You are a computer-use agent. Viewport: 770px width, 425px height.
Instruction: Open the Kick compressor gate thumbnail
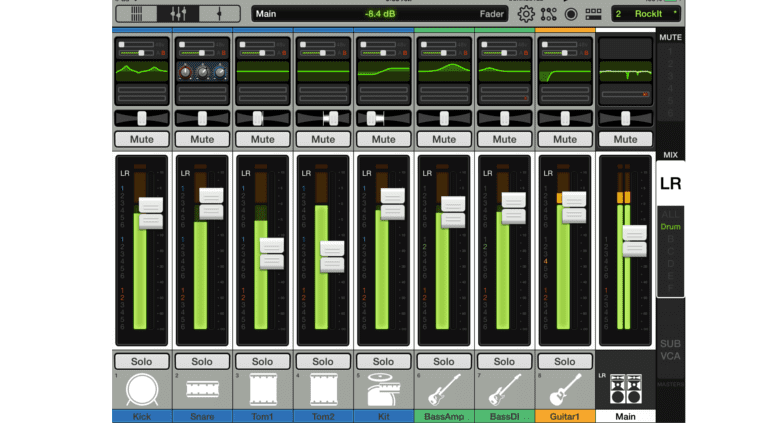pos(142,94)
